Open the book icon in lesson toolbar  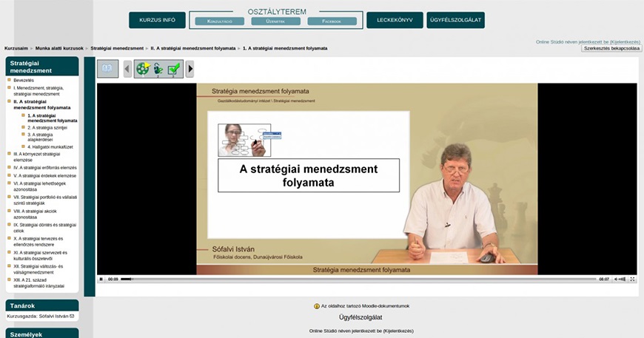(x=107, y=69)
